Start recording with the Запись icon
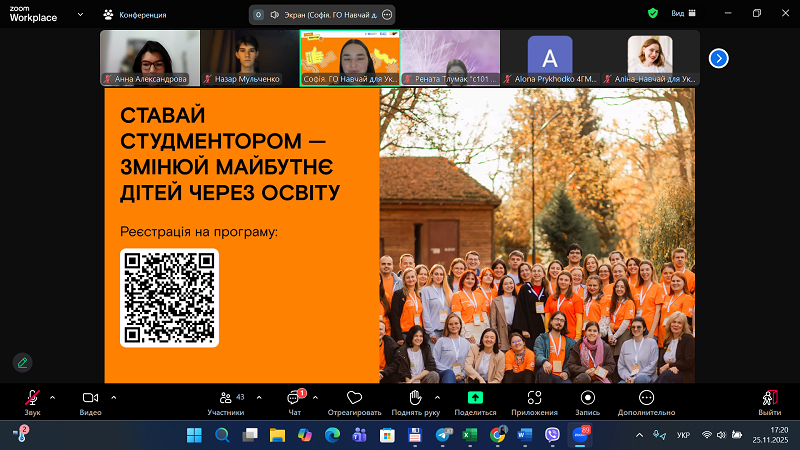The width and height of the screenshot is (800, 450). 587,397
